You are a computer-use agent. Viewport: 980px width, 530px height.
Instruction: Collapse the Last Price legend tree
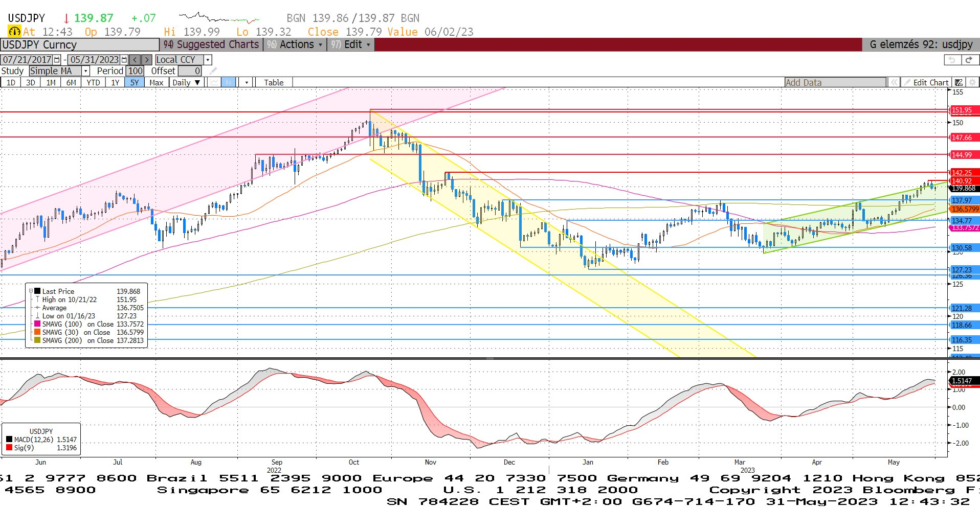(x=31, y=291)
